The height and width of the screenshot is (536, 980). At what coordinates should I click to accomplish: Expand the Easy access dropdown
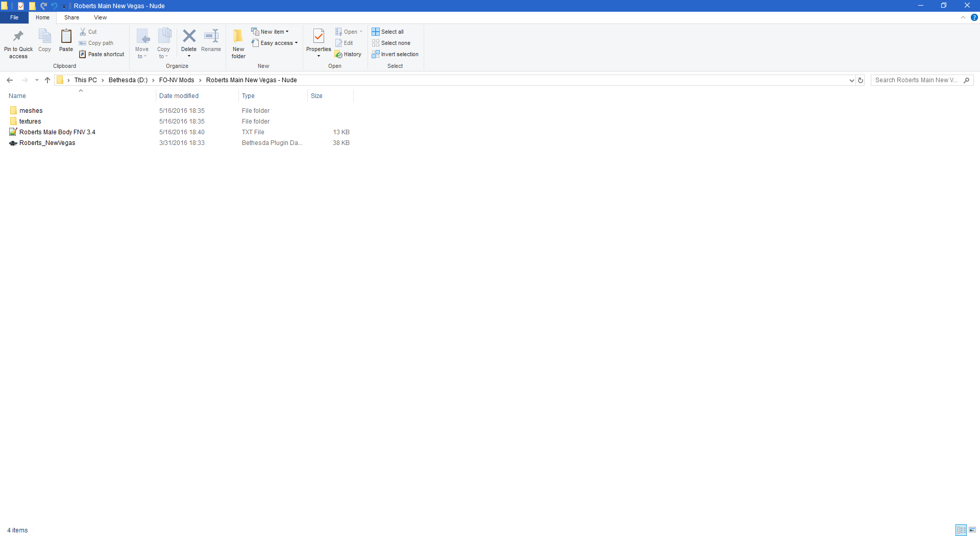(x=275, y=43)
